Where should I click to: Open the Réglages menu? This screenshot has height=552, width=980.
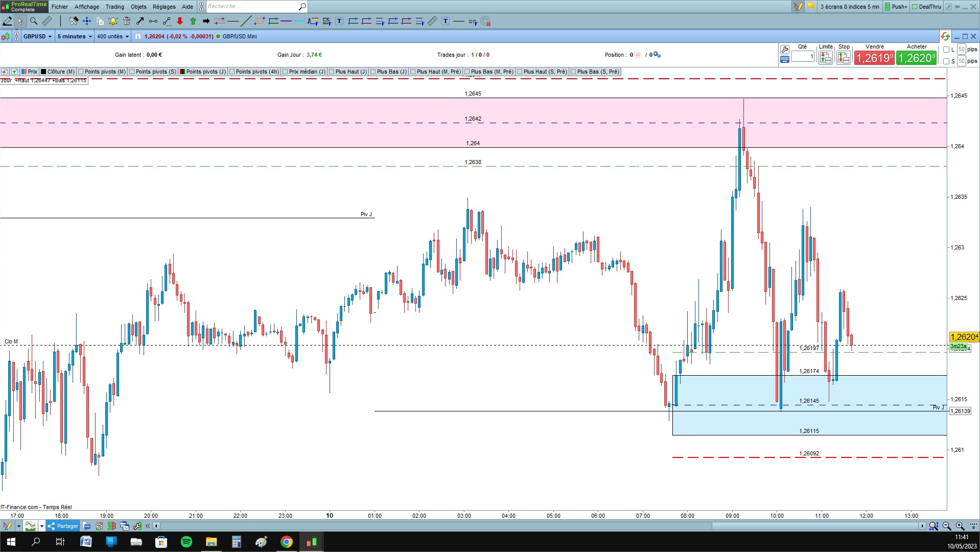pyautogui.click(x=164, y=7)
